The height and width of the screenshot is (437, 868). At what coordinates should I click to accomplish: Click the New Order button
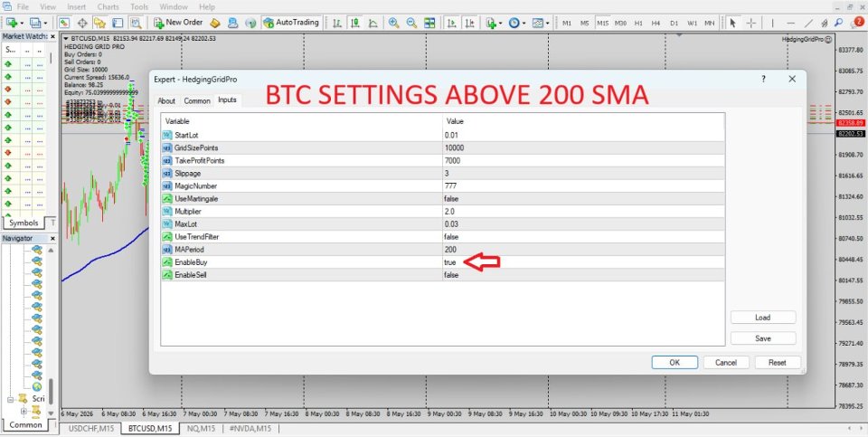click(178, 23)
